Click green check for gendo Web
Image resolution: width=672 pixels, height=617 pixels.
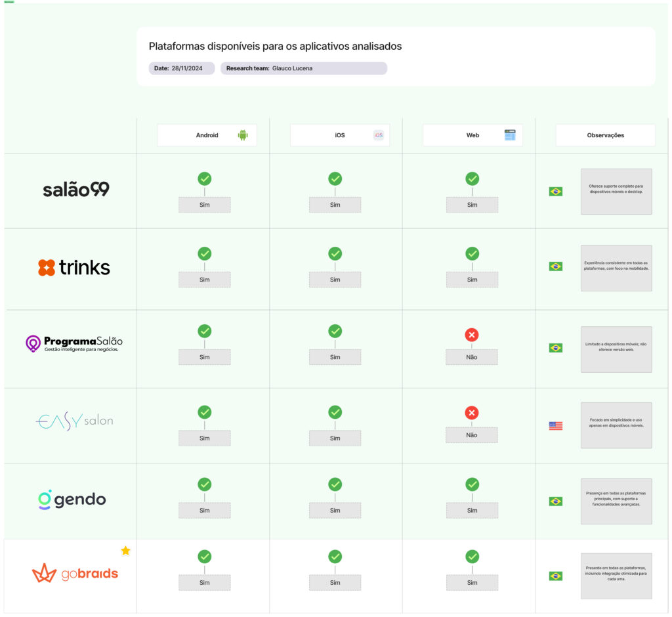472,484
